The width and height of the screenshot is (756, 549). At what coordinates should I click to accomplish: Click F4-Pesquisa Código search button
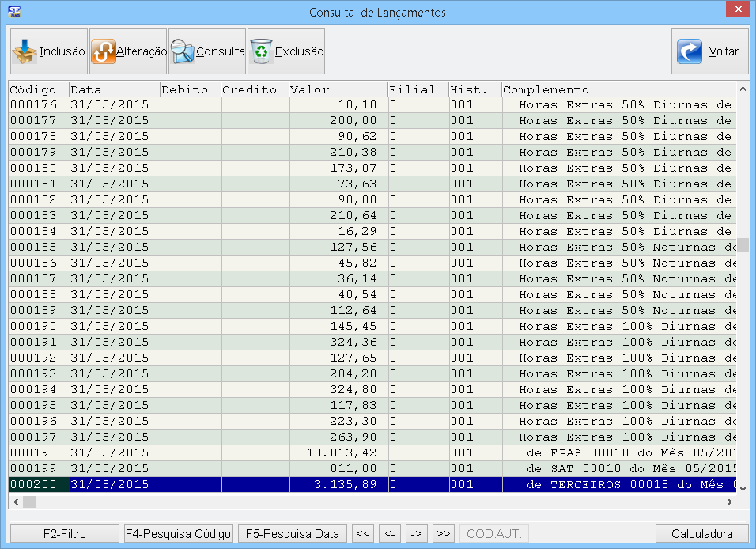tap(178, 534)
